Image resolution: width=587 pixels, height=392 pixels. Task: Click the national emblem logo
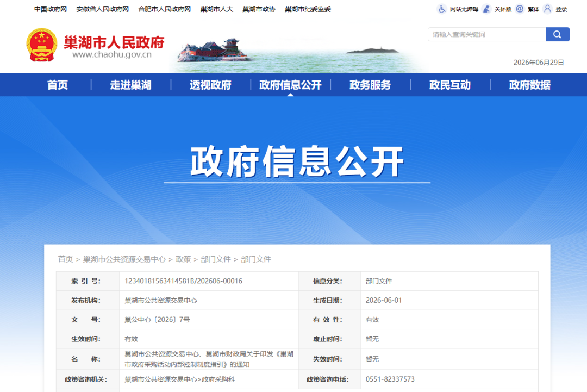(x=41, y=45)
